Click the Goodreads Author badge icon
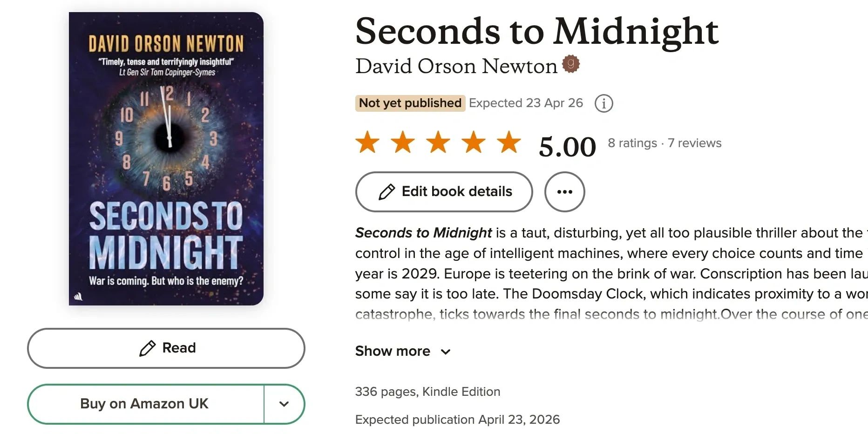 pyautogui.click(x=571, y=64)
